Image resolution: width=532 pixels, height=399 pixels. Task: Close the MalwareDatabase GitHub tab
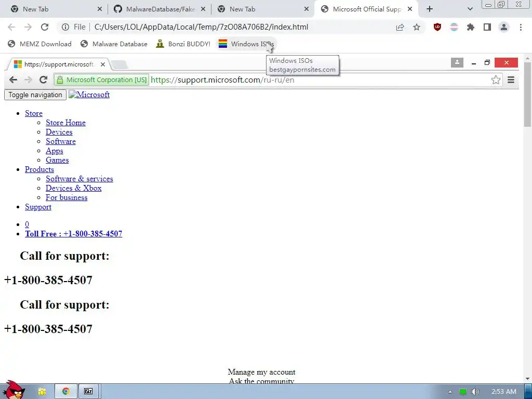pyautogui.click(x=203, y=9)
